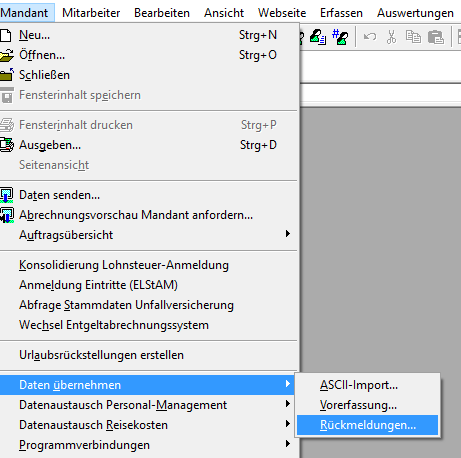Click the scissors cut toolbar icon
This screenshot has height=458, width=461.
tap(391, 37)
